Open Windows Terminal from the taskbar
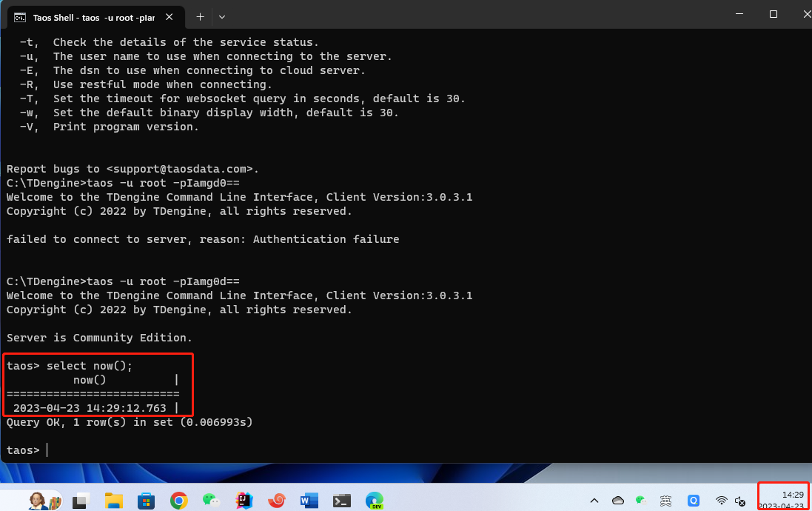 341,501
